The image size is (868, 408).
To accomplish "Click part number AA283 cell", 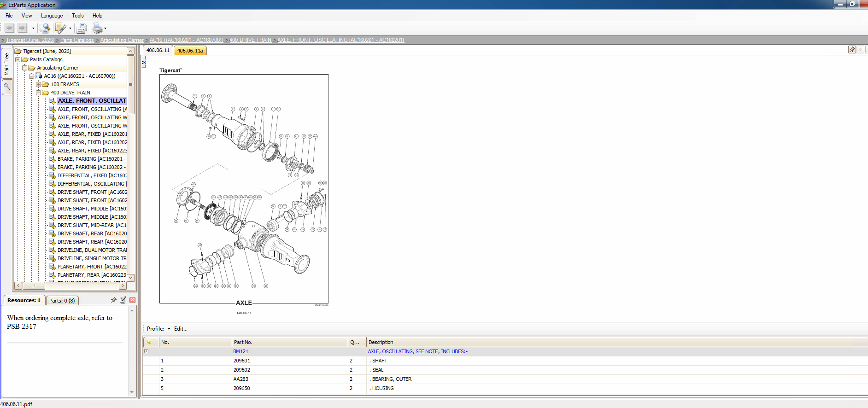I will (290, 379).
